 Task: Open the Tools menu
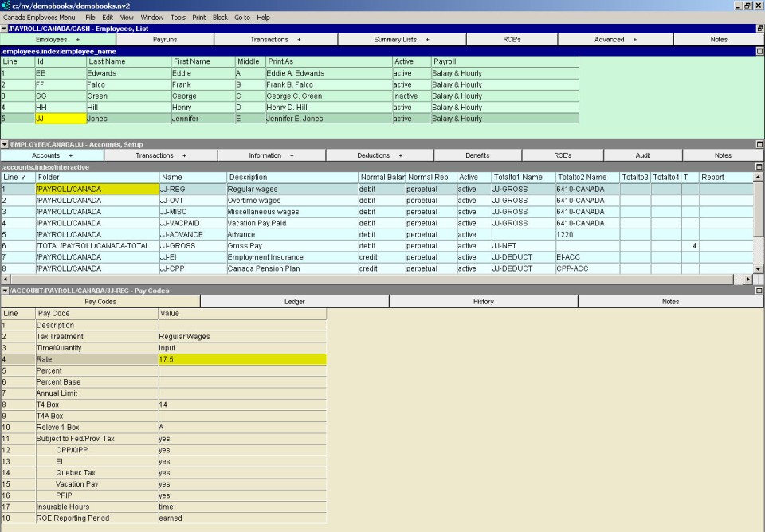click(x=178, y=17)
